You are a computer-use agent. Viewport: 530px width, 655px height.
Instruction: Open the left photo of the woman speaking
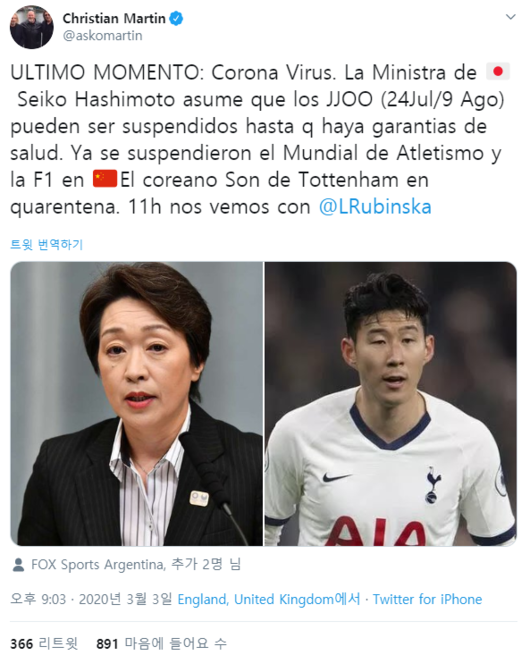coord(137,404)
